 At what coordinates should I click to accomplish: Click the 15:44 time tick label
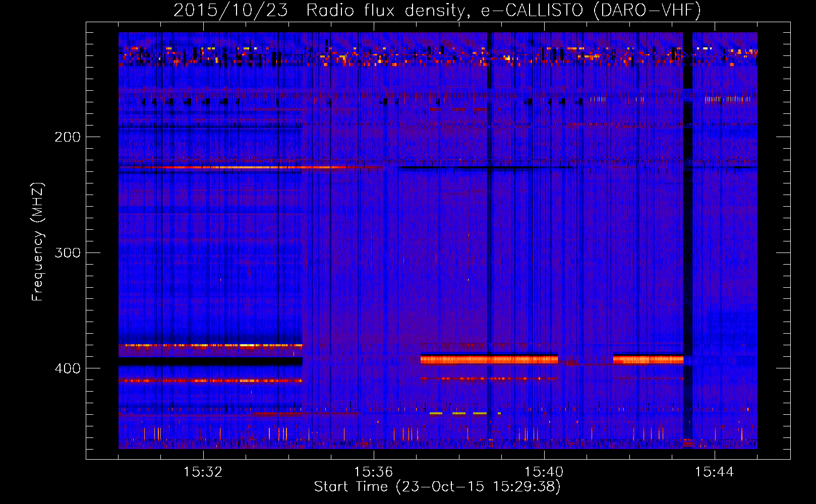(x=715, y=472)
